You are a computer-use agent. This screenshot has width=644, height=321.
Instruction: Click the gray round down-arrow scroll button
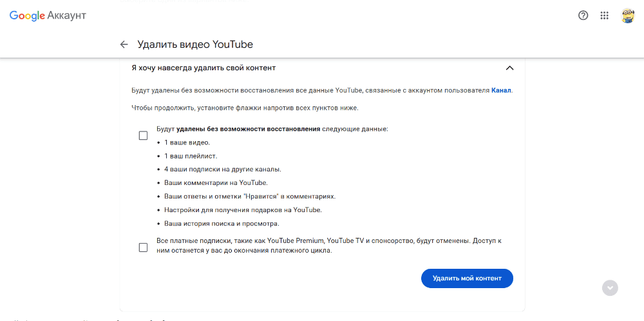tap(610, 287)
